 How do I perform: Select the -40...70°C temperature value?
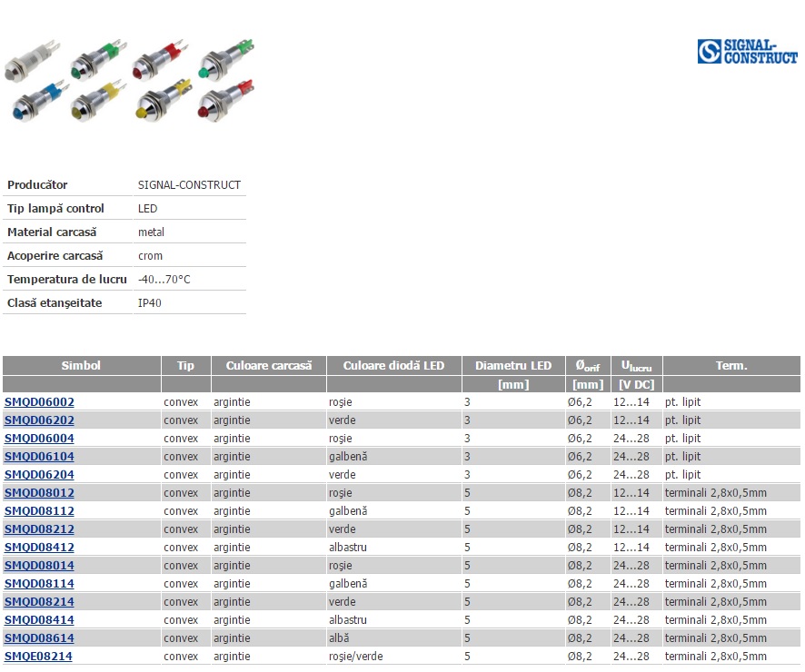pos(164,280)
